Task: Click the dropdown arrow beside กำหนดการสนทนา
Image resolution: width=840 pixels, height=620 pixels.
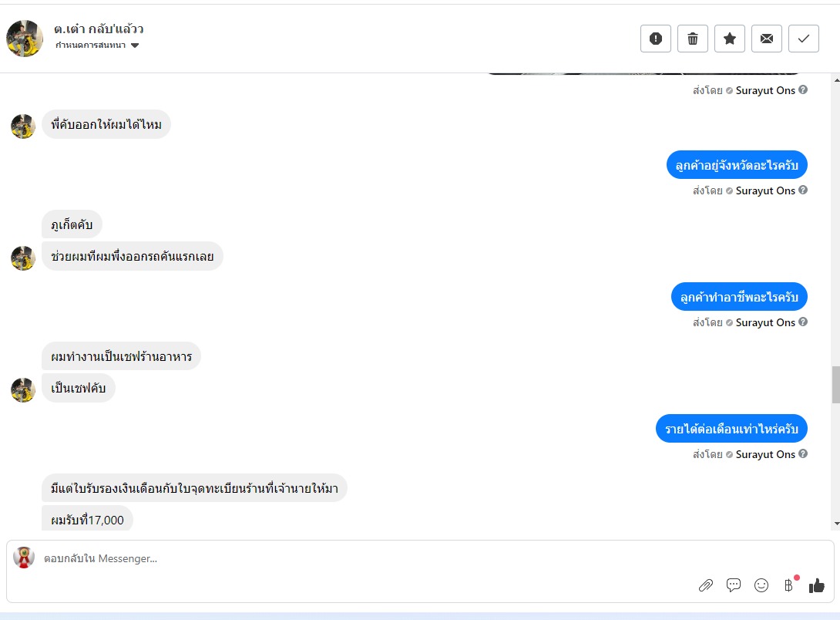Action: (135, 45)
